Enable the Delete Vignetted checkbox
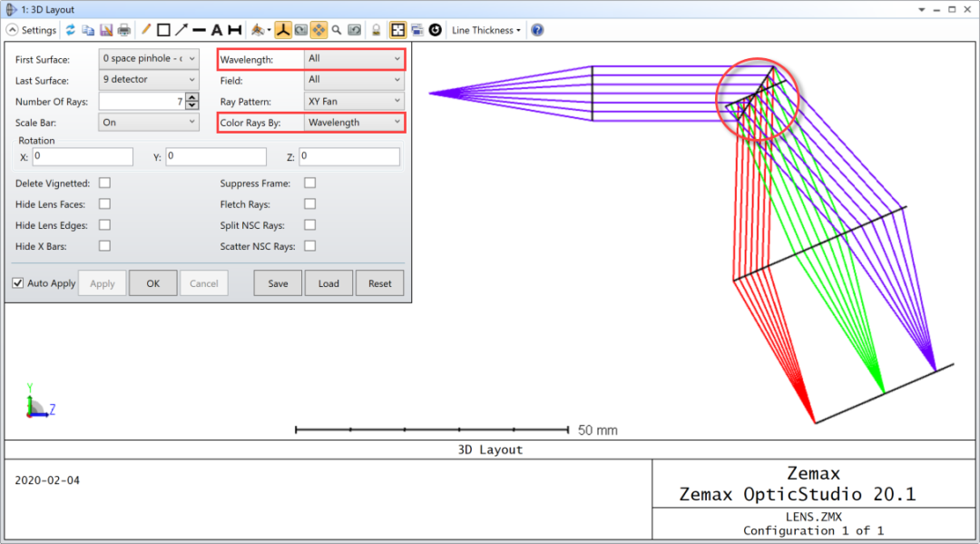The width and height of the screenshot is (980, 544). (104, 183)
